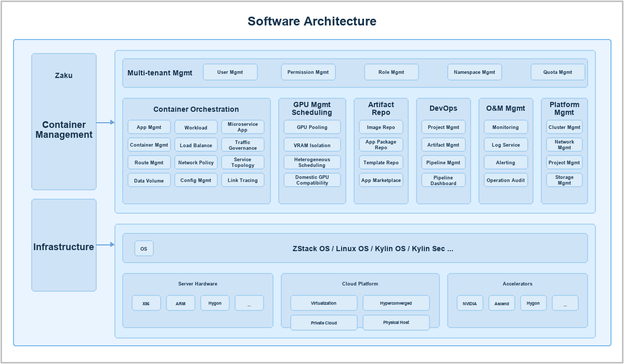Click the Pipeline Mgmt box
Image resolution: width=624 pixels, height=364 pixels.
point(444,163)
